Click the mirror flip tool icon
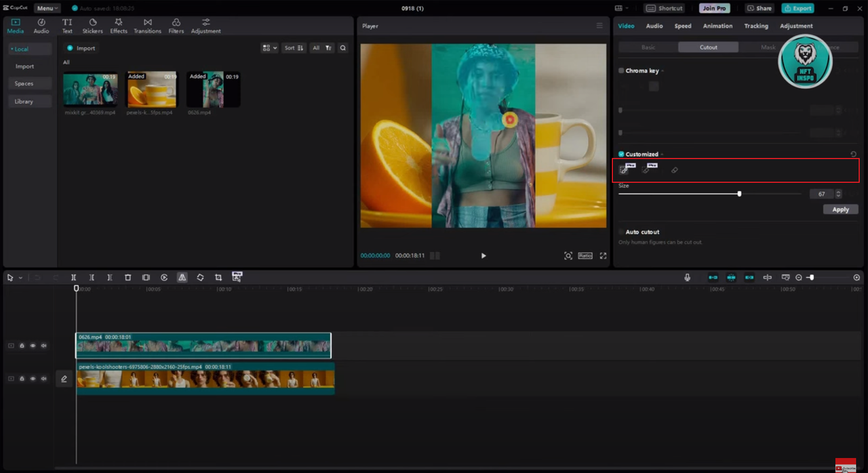 182,278
